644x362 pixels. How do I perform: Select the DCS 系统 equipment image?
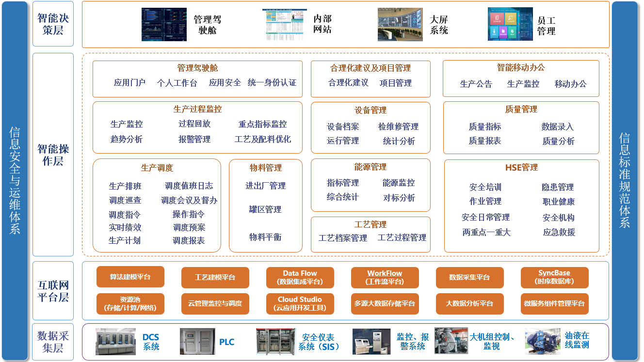[115, 341]
